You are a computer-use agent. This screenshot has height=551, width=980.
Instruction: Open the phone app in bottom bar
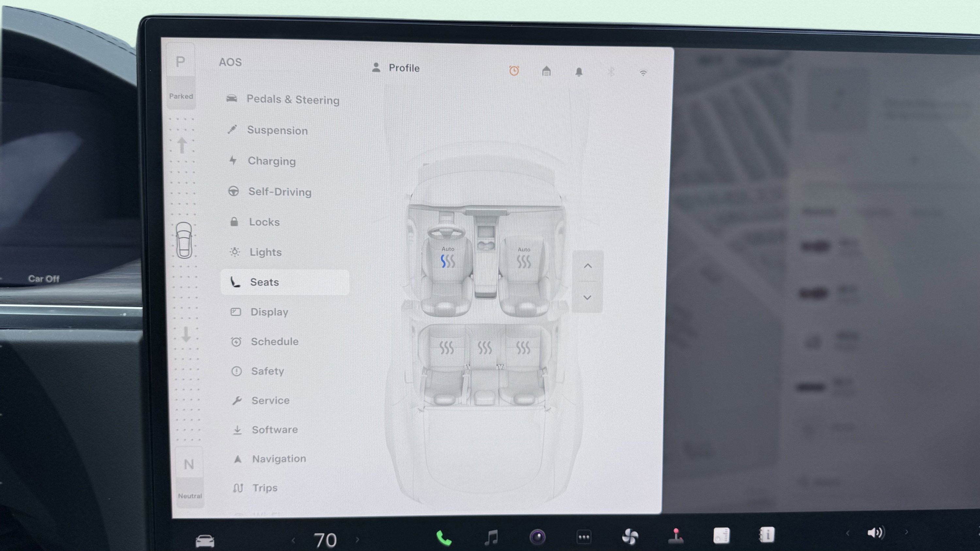444,538
